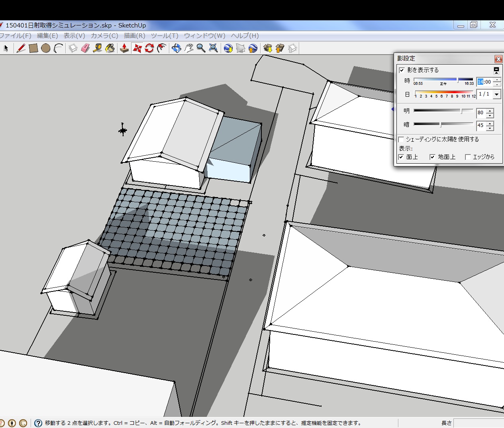Click the Toggle Terrain icon
The image size is (504, 428).
pos(240,48)
